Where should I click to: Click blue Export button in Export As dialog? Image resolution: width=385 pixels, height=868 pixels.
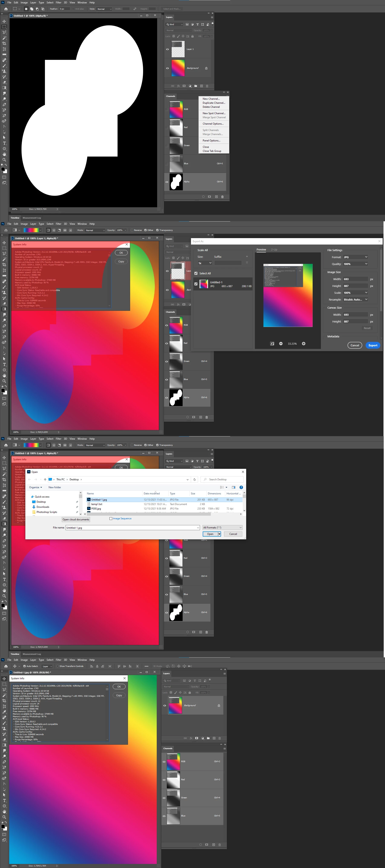click(x=372, y=345)
